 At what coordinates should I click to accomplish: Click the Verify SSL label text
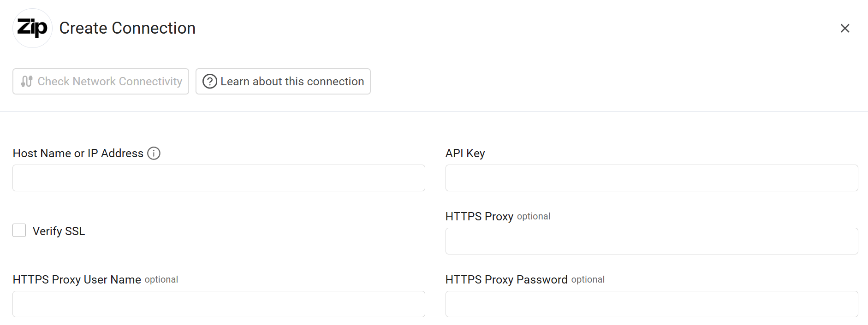pyautogui.click(x=58, y=230)
